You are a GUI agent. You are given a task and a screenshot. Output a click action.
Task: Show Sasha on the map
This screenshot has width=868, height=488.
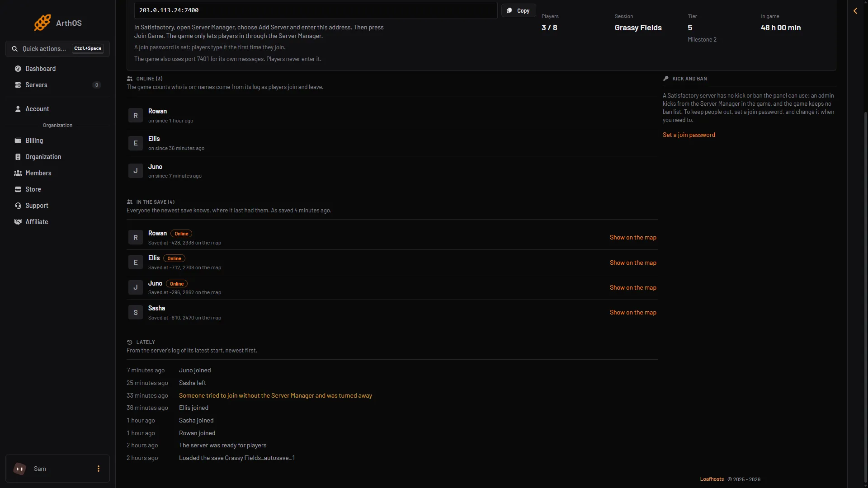coord(633,313)
